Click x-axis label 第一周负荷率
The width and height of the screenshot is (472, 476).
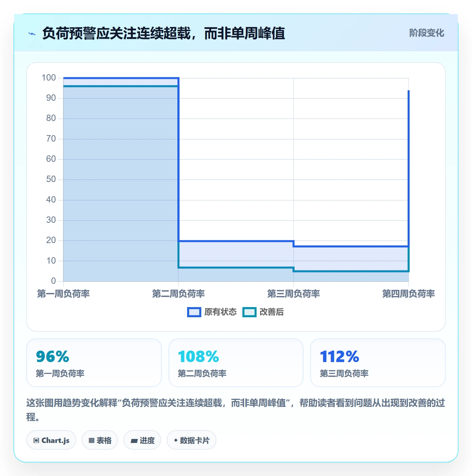[63, 294]
